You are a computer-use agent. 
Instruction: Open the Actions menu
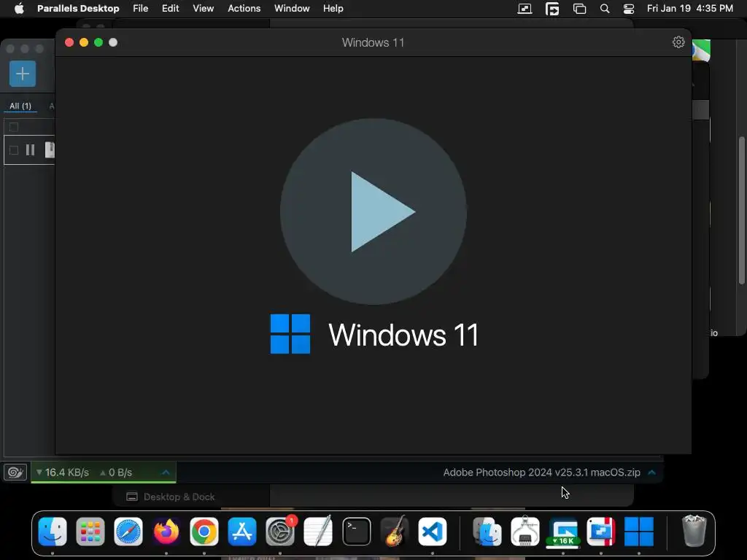pyautogui.click(x=244, y=9)
